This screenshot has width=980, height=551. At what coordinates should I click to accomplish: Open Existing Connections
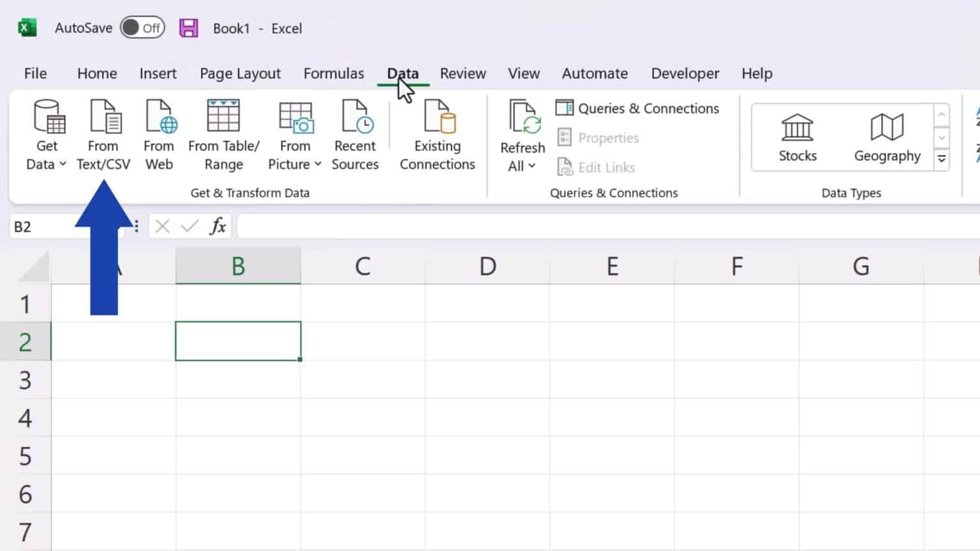pos(436,134)
